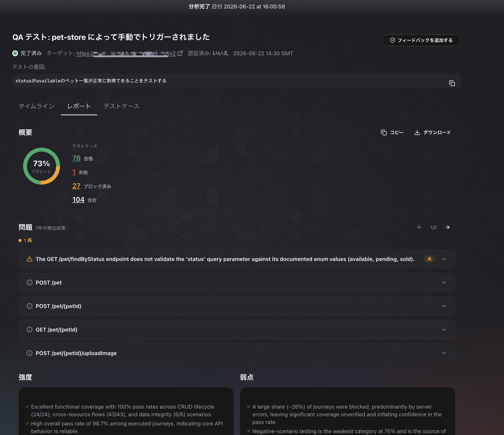Click the 完了済み status label
Screen dimensions: 504x435
tap(31, 53)
